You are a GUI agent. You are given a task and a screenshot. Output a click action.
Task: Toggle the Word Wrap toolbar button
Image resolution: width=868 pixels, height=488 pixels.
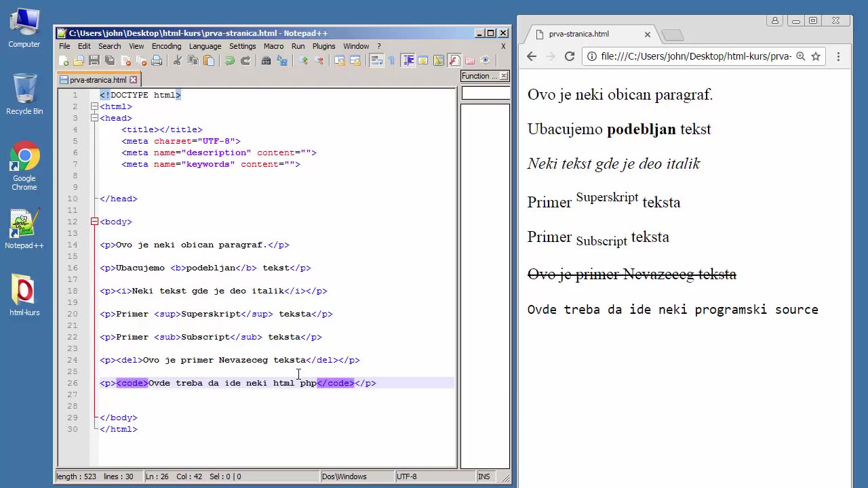[x=376, y=60]
